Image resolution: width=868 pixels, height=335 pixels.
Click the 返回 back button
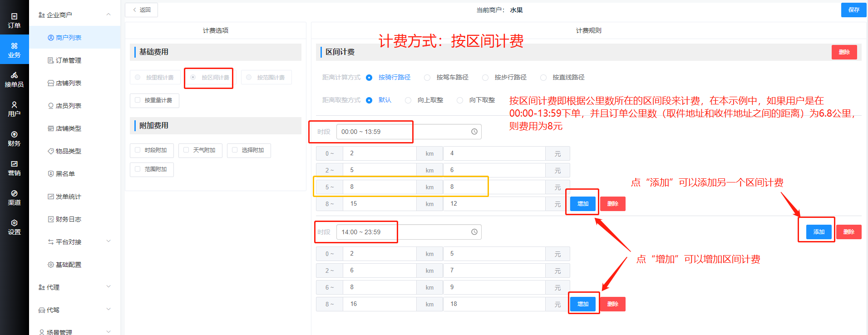(141, 10)
